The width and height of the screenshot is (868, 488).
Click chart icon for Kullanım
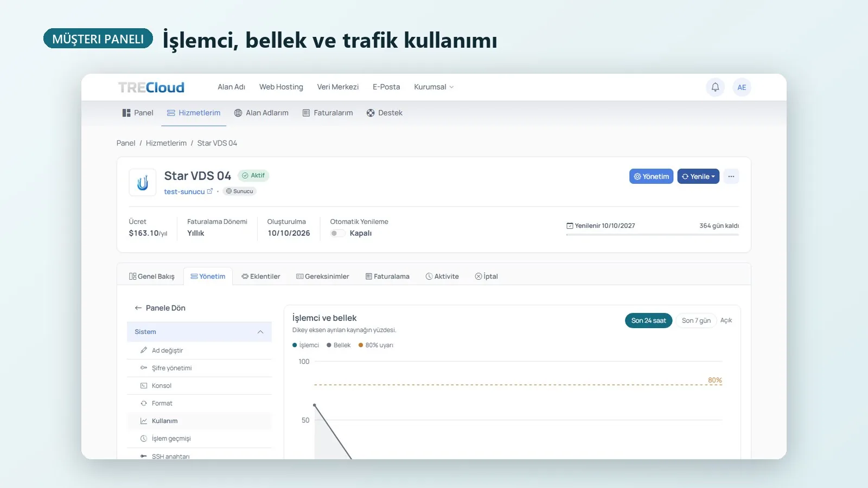click(x=144, y=421)
